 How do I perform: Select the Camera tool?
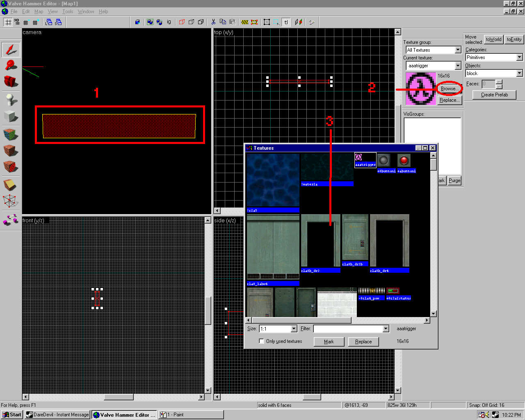(x=11, y=81)
